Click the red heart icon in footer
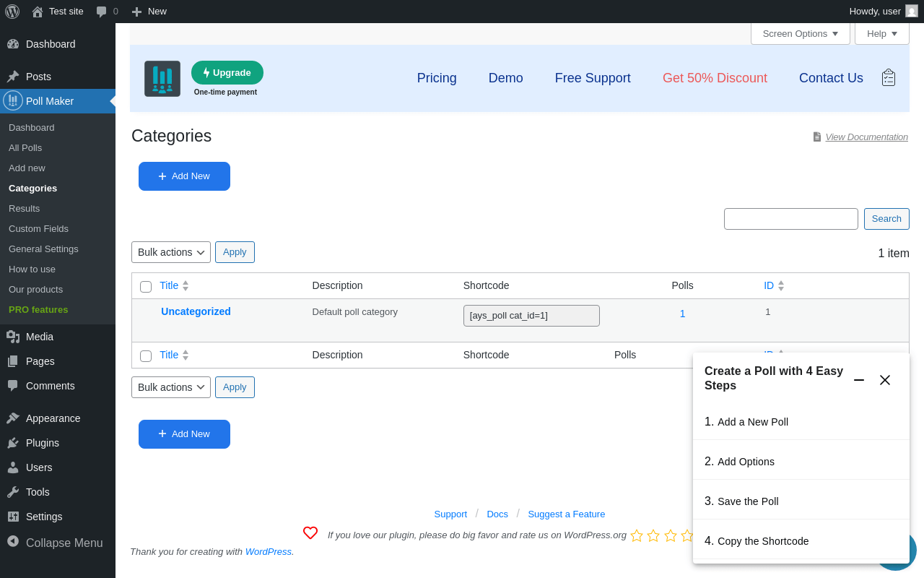This screenshot has width=924, height=578. tap(310, 533)
